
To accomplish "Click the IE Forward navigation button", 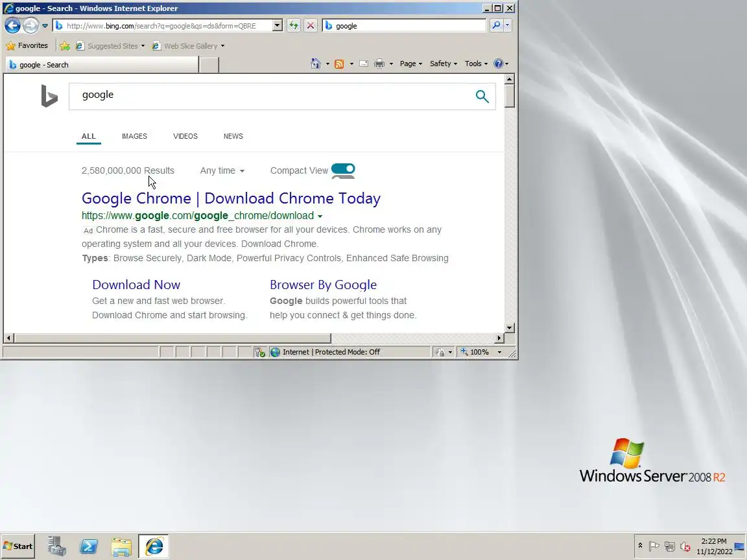I will tap(31, 25).
